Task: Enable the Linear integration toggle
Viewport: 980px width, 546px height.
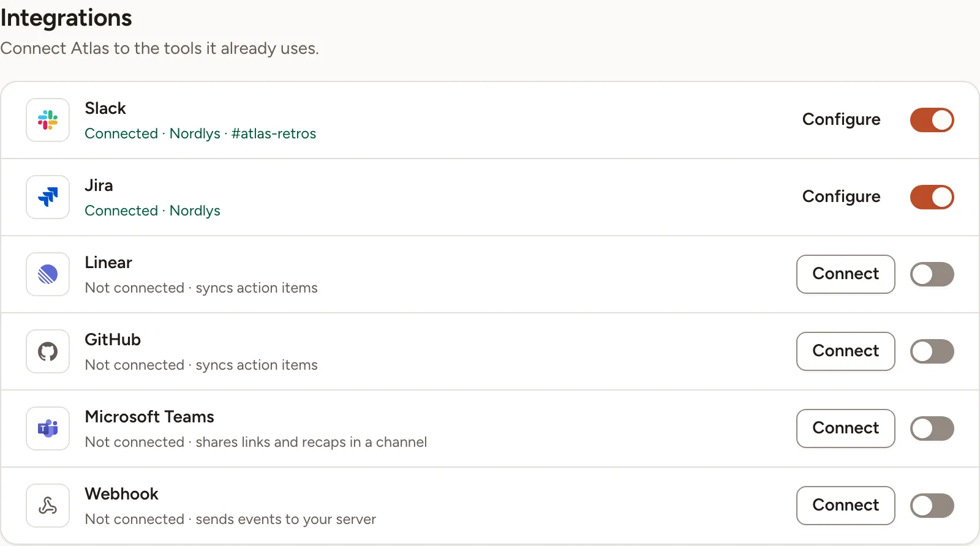Action: click(x=932, y=274)
